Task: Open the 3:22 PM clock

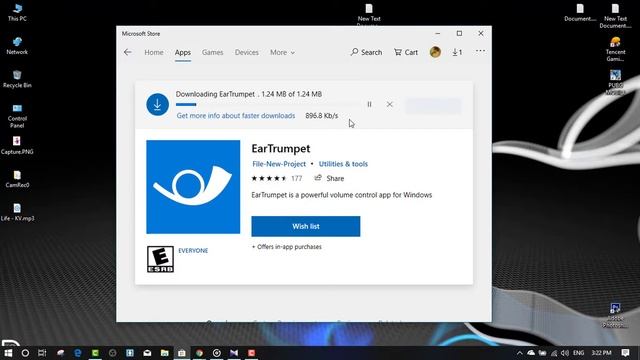Action: [x=601, y=353]
